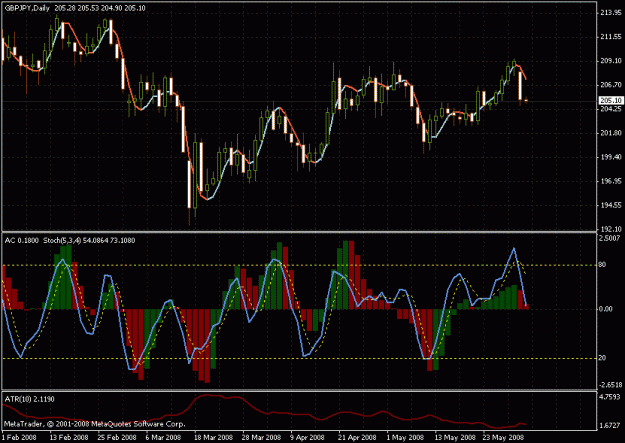The width and height of the screenshot is (625, 443).
Task: Select the -2.6518 oscillator scale value
Action: pyautogui.click(x=610, y=385)
